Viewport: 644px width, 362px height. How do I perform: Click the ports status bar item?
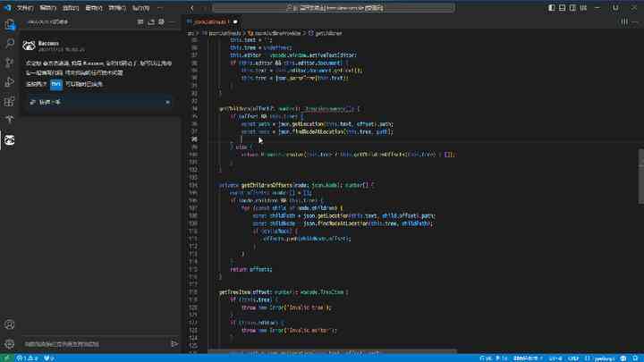click(x=49, y=358)
